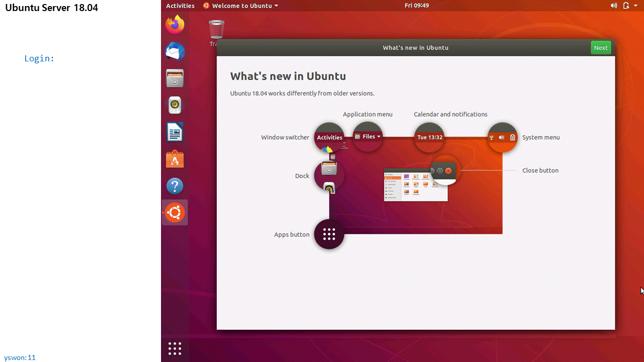Click the 'Close button' label
This screenshot has width=644, height=362.
[540, 170]
